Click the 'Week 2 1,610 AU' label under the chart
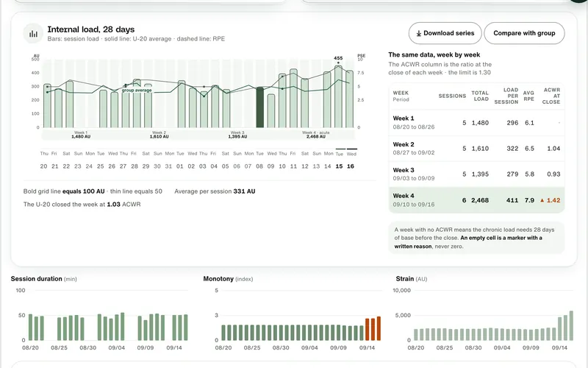The height and width of the screenshot is (368, 588). (x=159, y=135)
